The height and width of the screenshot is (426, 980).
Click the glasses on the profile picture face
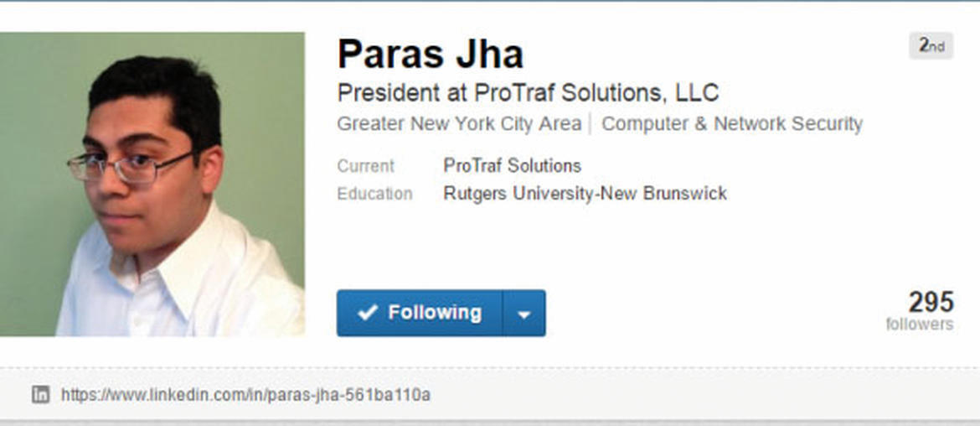pos(130,167)
